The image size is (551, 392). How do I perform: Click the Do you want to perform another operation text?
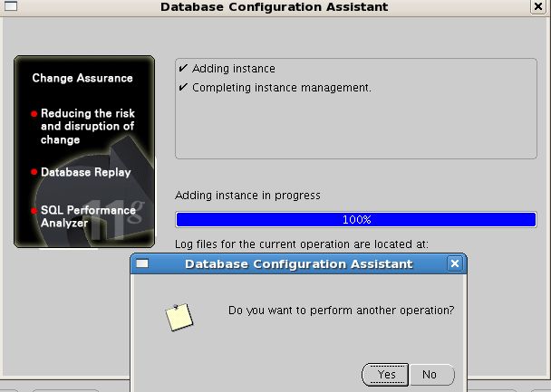[x=342, y=311]
